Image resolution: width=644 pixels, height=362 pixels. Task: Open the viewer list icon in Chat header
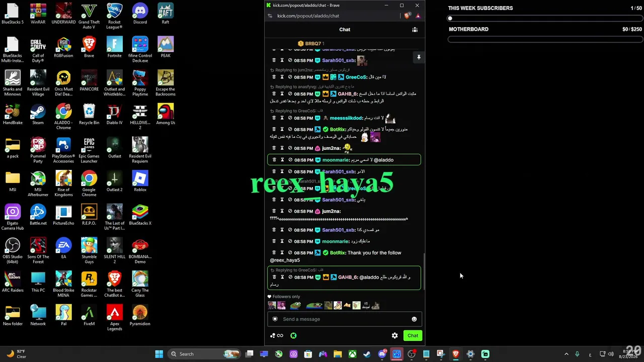coord(415,30)
